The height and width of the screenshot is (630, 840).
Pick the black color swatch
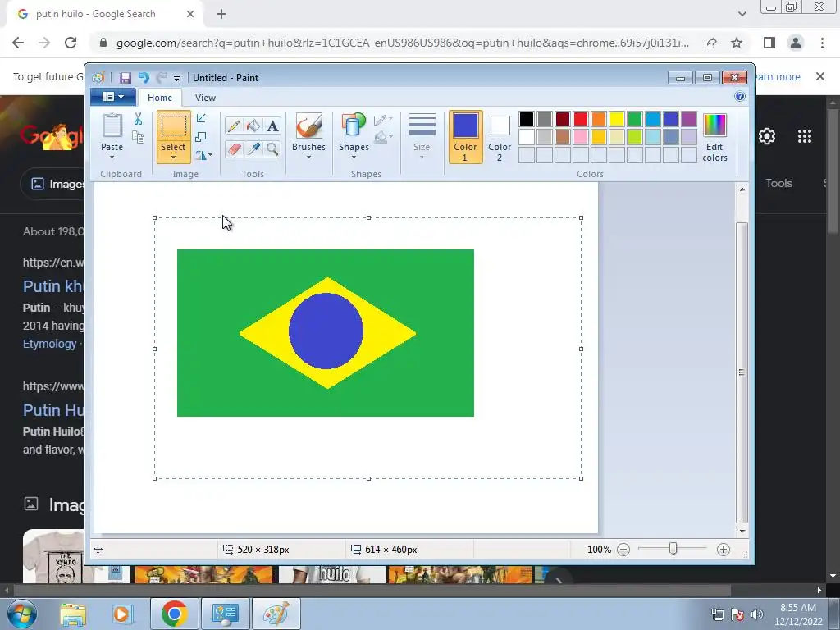pos(527,119)
